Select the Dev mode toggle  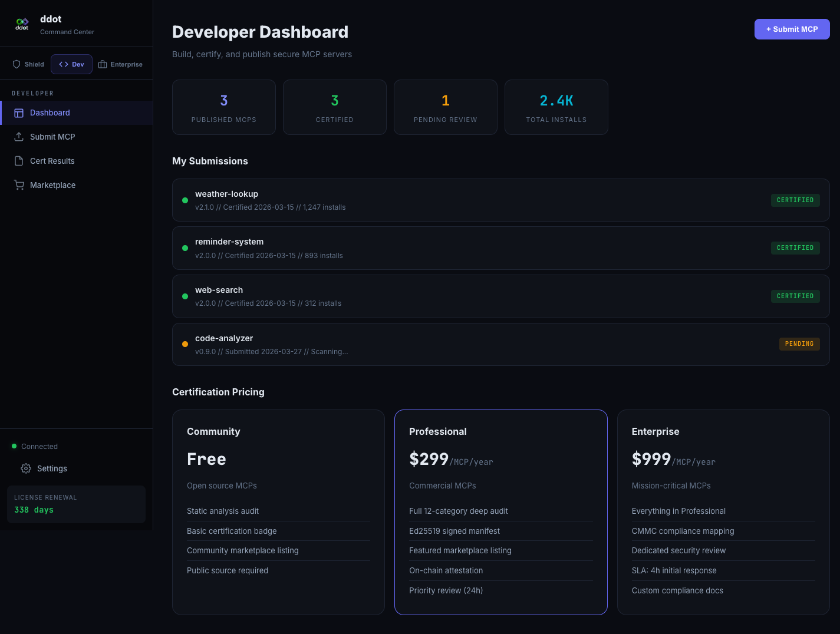point(71,64)
